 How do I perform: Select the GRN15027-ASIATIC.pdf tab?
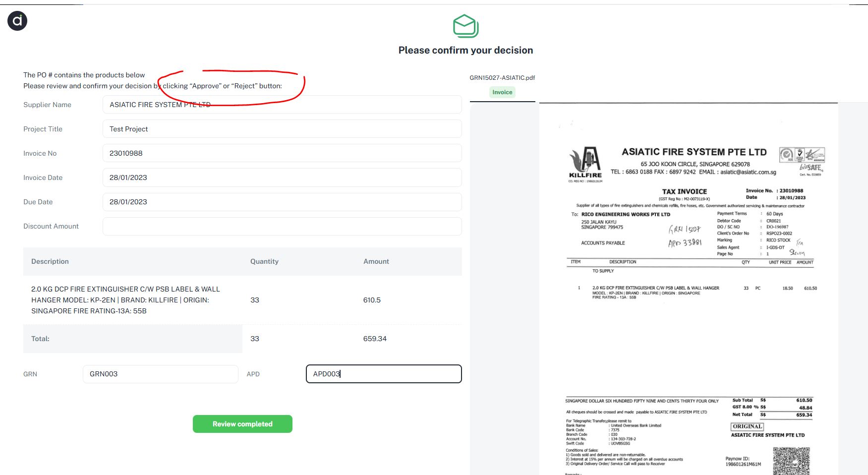[502, 78]
